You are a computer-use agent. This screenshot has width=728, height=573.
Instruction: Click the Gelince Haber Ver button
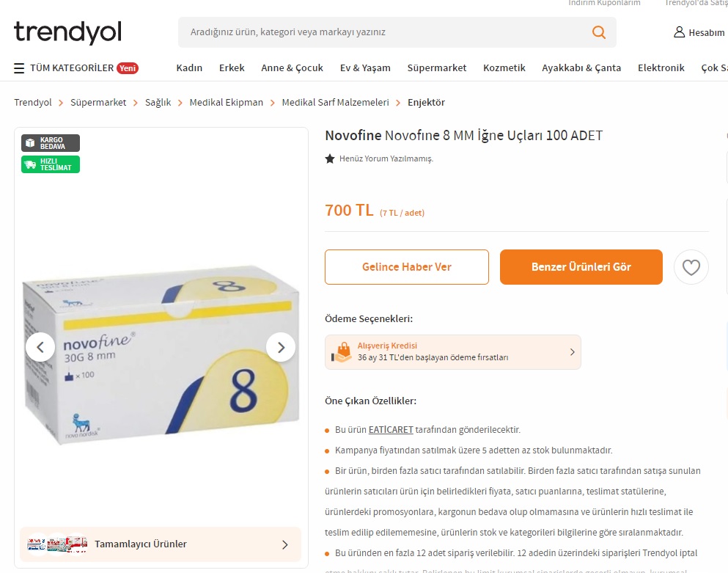tap(407, 267)
